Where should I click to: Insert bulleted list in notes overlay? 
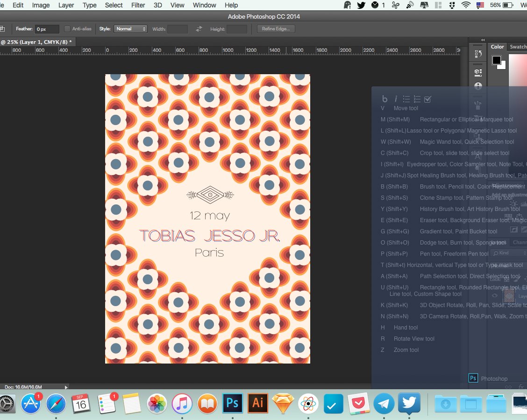[x=406, y=99]
